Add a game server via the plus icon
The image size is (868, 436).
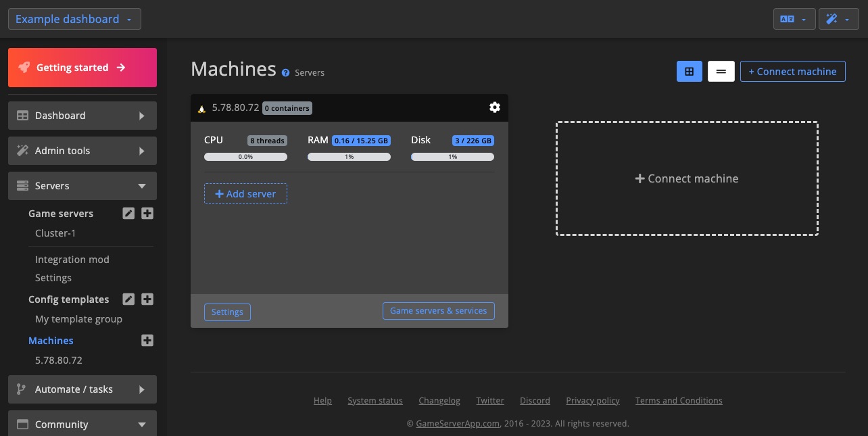[x=147, y=213]
